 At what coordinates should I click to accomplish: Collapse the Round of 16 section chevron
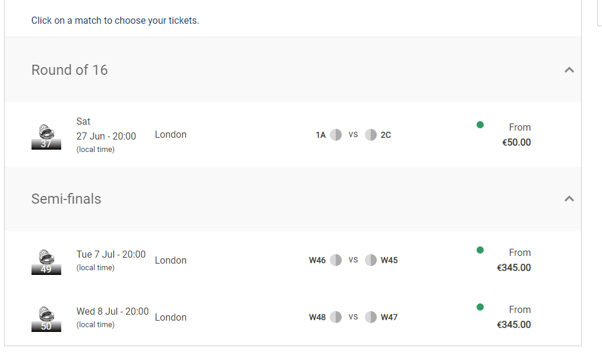click(x=569, y=70)
